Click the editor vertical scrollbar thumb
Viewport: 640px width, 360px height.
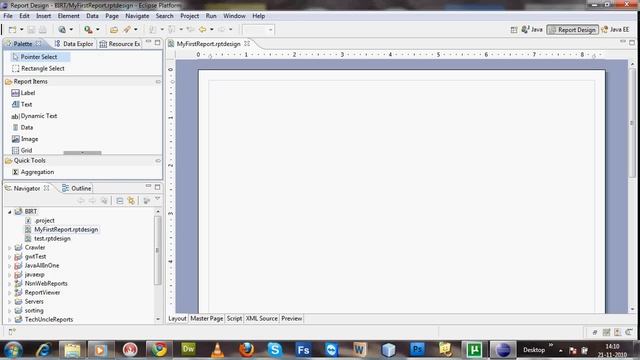pyautogui.click(x=632, y=122)
